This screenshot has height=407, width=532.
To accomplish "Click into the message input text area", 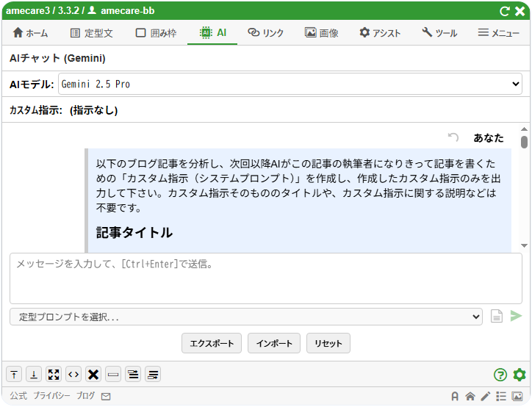I will [265, 278].
